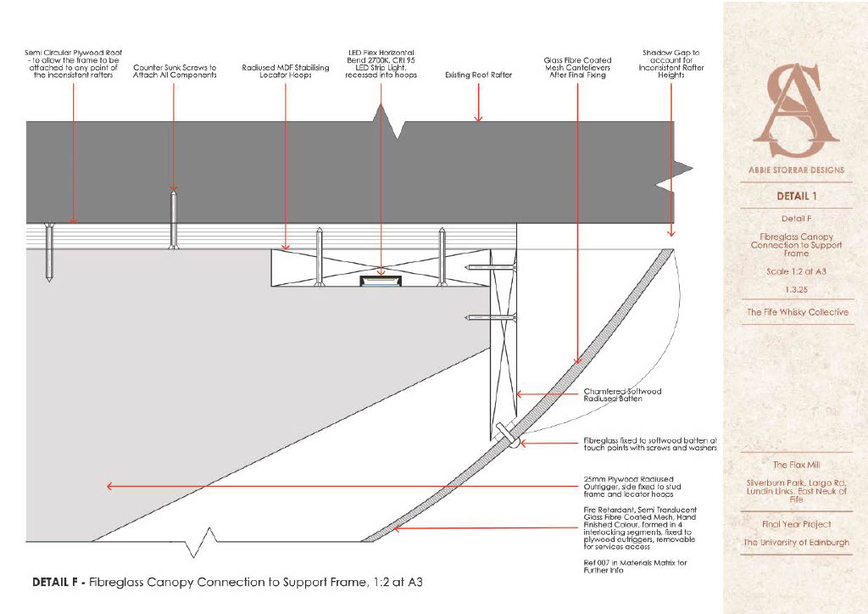Click 'The University of Edinburgh' text
Screen dimensions: 868x614
pos(796,543)
